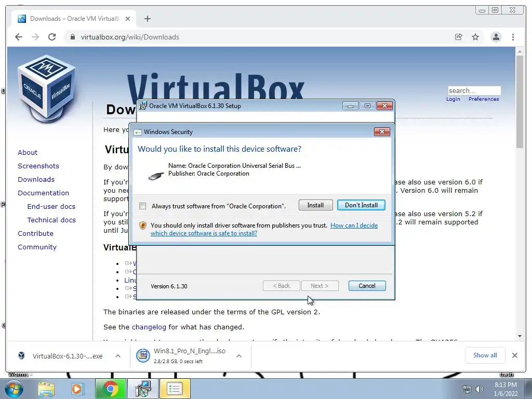The width and height of the screenshot is (532, 399).
Task: Click the Don't Install button
Action: pos(361,205)
